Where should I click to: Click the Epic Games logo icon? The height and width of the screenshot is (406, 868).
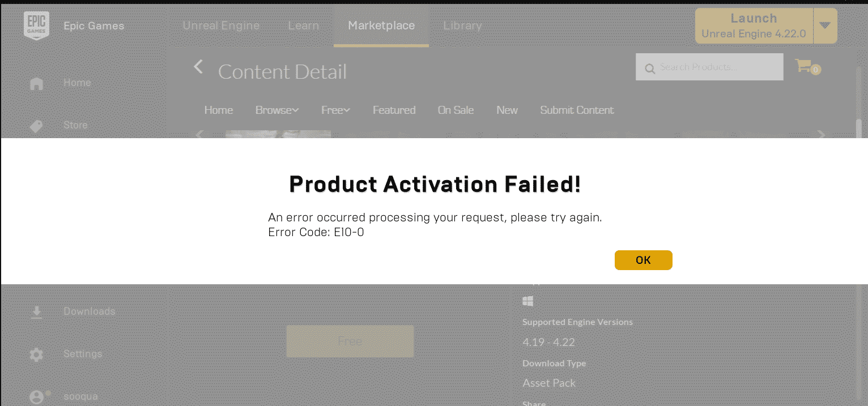click(x=36, y=25)
